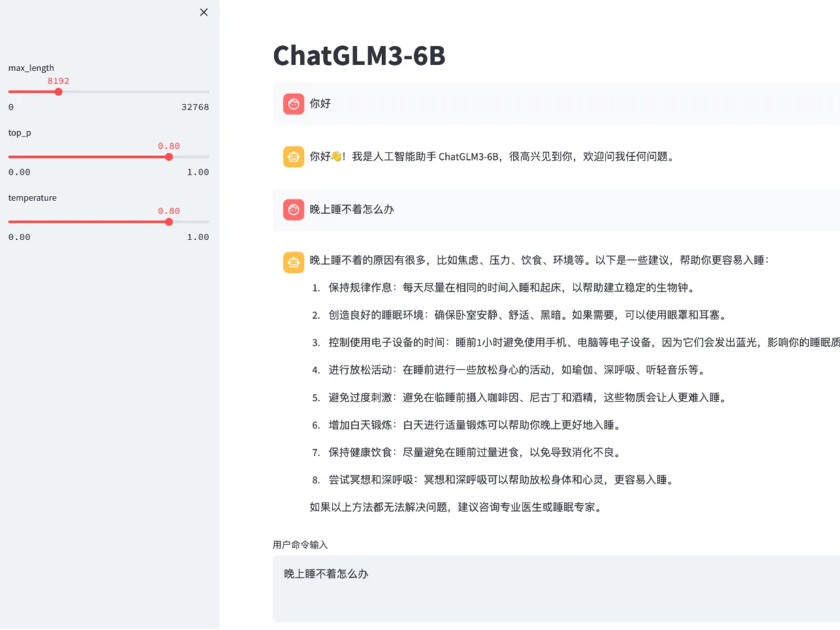Click the top_p value 0.80

pyautogui.click(x=169, y=146)
